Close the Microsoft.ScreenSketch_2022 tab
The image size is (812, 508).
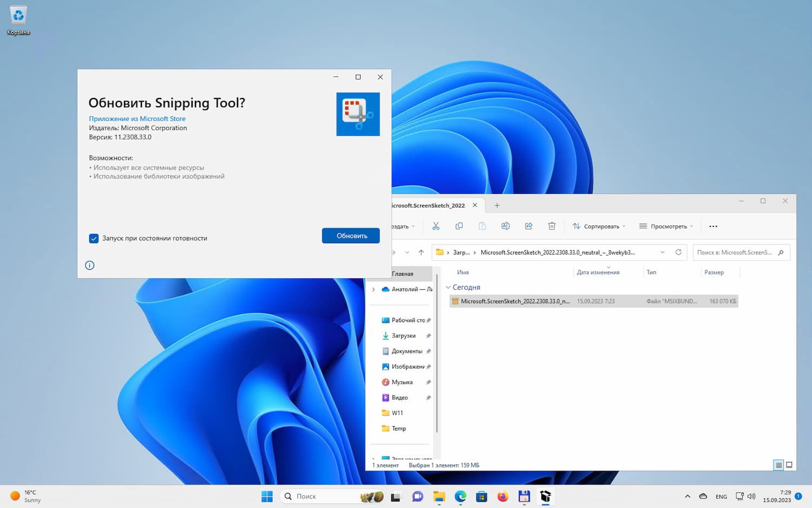pyautogui.click(x=475, y=205)
